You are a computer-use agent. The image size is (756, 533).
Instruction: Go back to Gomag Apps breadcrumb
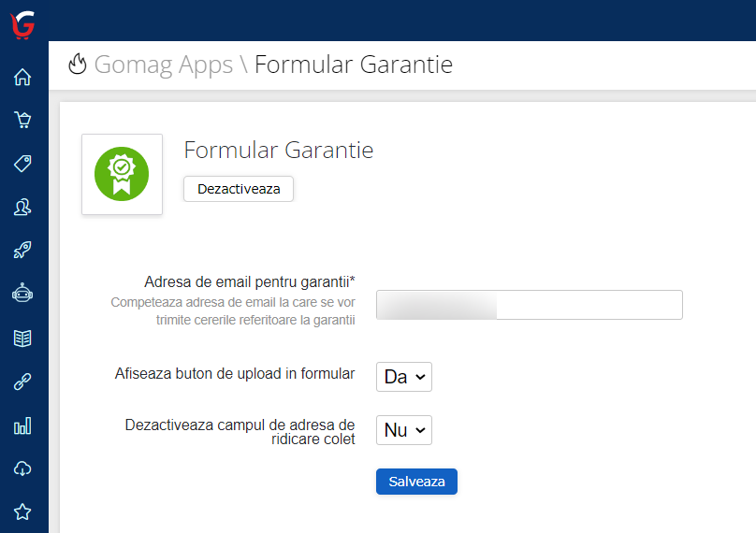coord(164,65)
